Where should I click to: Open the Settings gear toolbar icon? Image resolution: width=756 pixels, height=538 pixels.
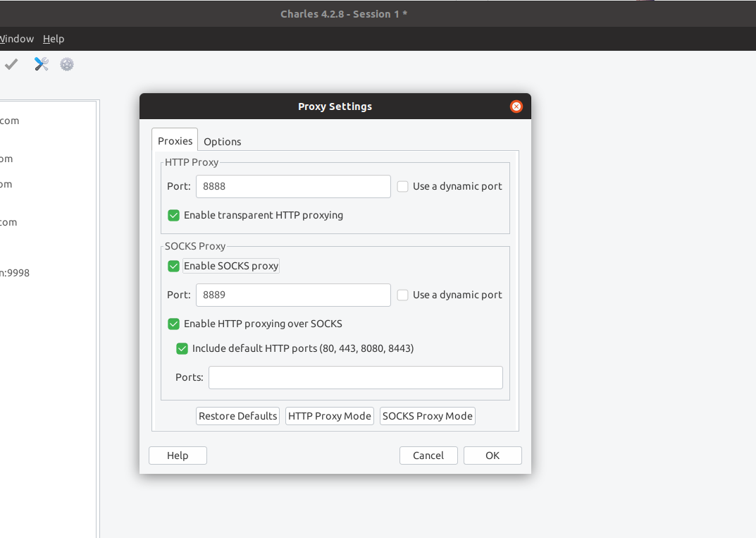pos(67,64)
